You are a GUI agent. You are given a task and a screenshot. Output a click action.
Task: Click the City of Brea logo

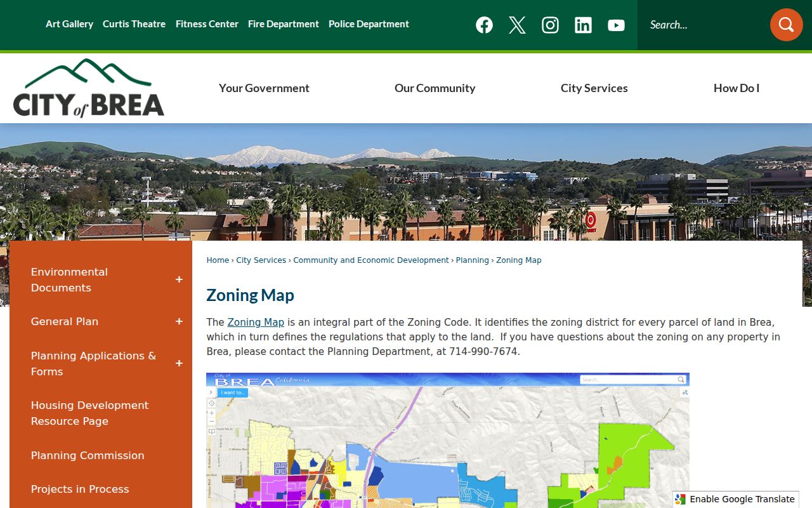(x=89, y=88)
